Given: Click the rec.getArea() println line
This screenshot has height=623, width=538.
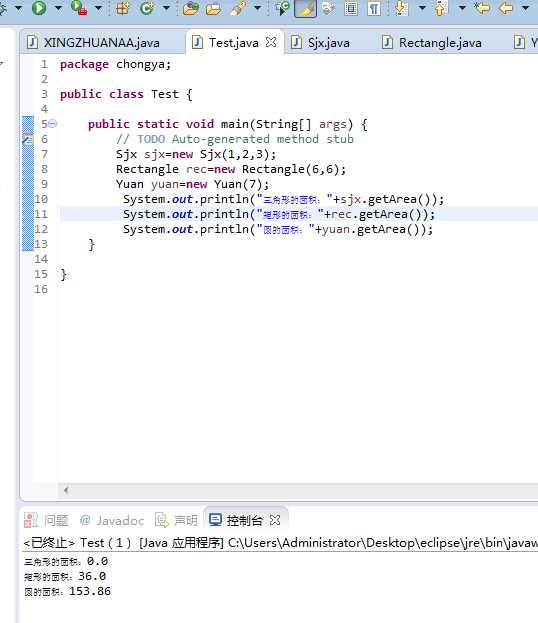Looking at the screenshot, I should pyautogui.click(x=279, y=214).
